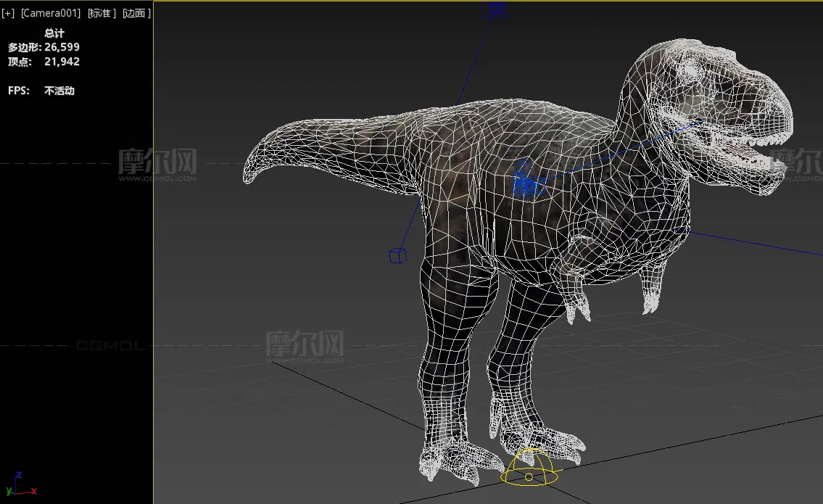The image size is (823, 504).
Task: Click the 顶点: 21,942 vertex count
Action: click(x=44, y=62)
